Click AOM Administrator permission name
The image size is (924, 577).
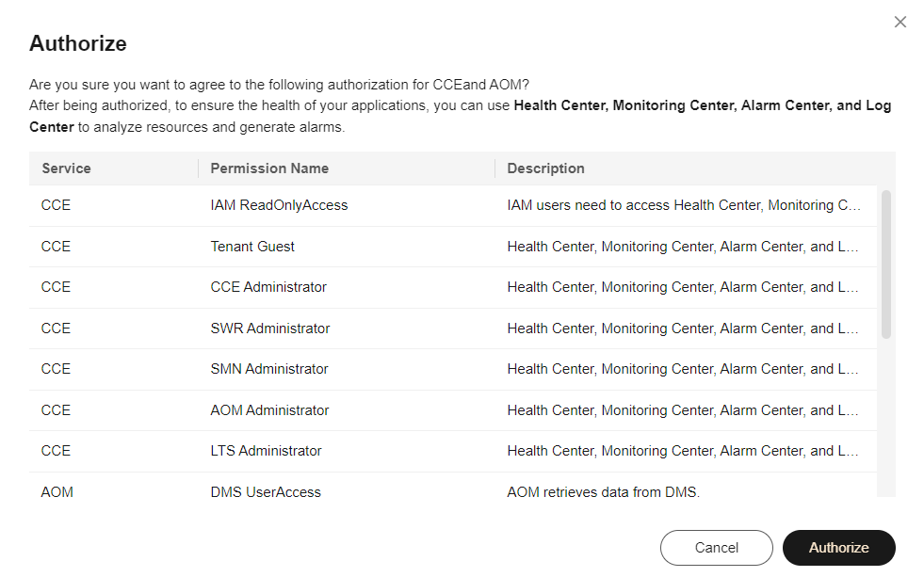coord(269,409)
